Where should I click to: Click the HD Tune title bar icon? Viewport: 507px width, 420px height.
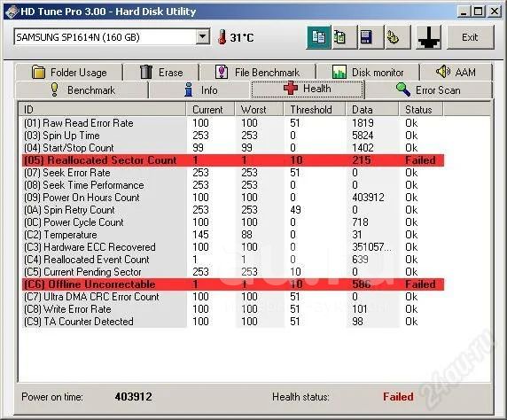(12, 12)
